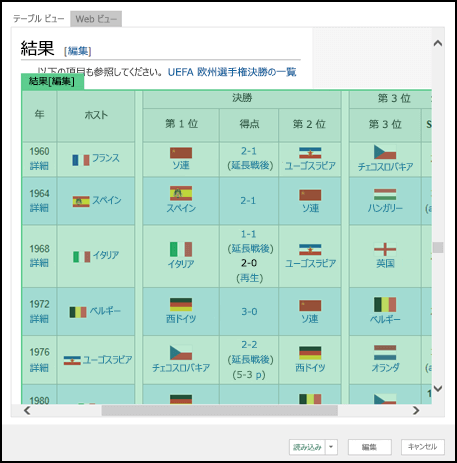Switch to the テーブル ビュー tab
This screenshot has height=463, width=457.
coord(39,19)
